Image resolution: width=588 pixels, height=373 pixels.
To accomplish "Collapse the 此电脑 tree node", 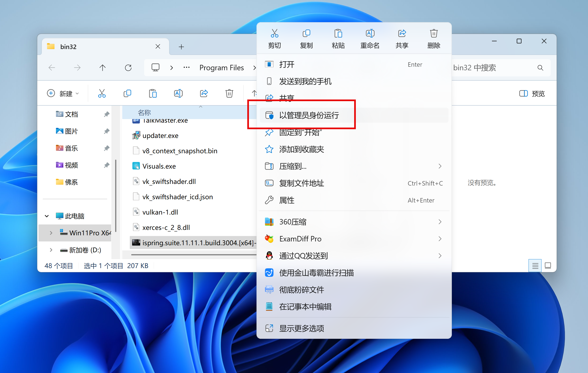I will 47,216.
